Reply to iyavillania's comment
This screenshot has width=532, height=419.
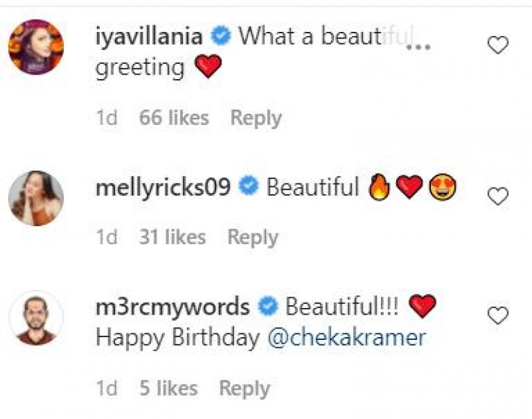(255, 118)
